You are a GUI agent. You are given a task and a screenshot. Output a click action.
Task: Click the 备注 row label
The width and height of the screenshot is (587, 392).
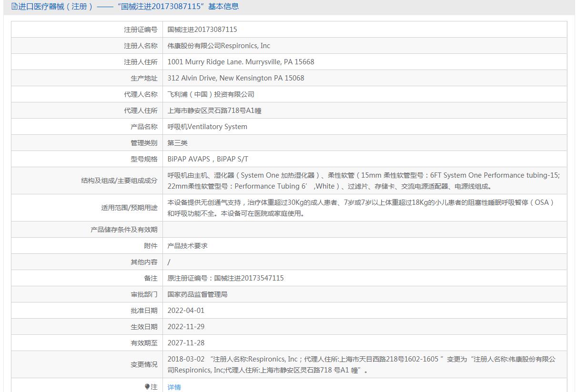point(151,278)
